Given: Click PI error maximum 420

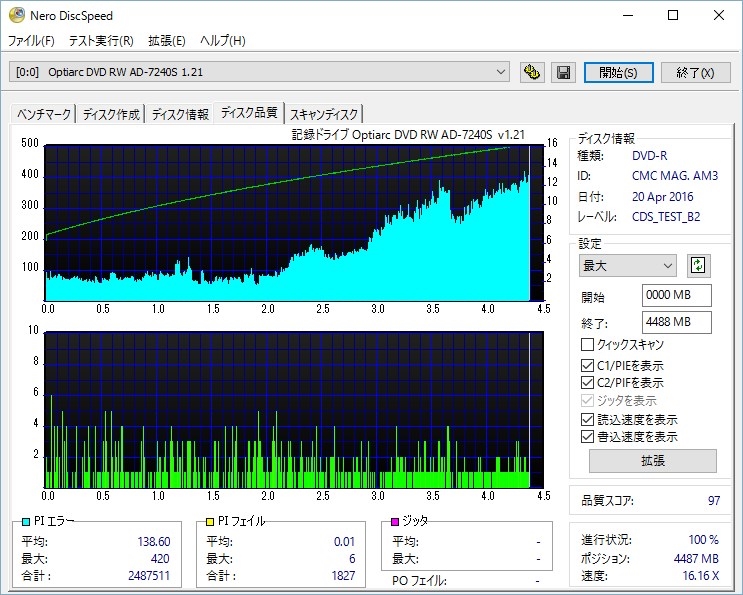Looking at the screenshot, I should pos(160,559).
